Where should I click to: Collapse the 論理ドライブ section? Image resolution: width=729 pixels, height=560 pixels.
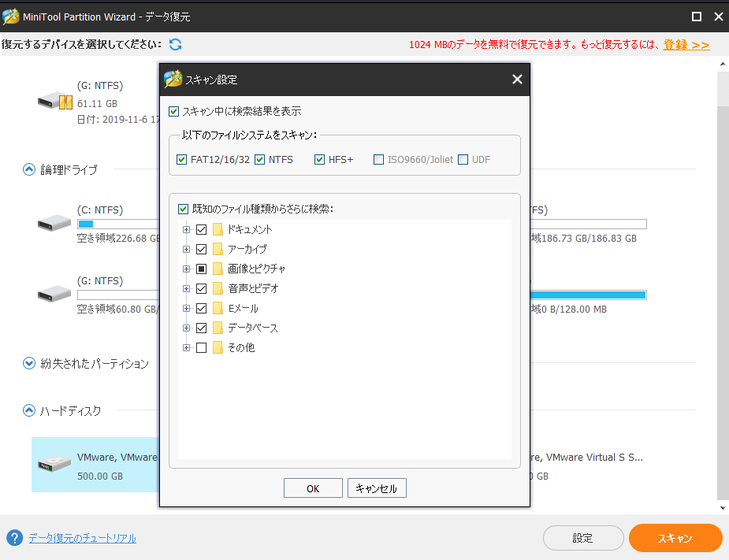(x=29, y=169)
